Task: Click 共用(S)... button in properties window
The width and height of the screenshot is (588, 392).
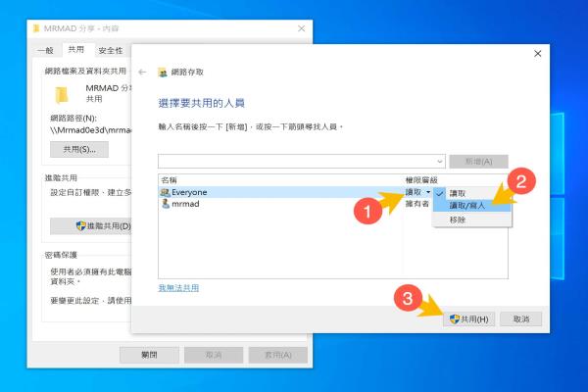Action: [79, 149]
